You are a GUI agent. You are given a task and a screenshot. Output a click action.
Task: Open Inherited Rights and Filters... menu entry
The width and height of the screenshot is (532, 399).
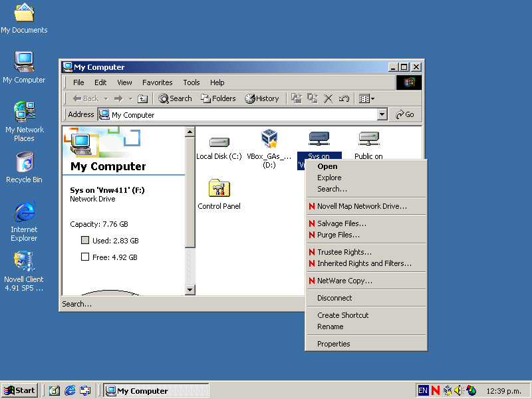pyautogui.click(x=366, y=263)
